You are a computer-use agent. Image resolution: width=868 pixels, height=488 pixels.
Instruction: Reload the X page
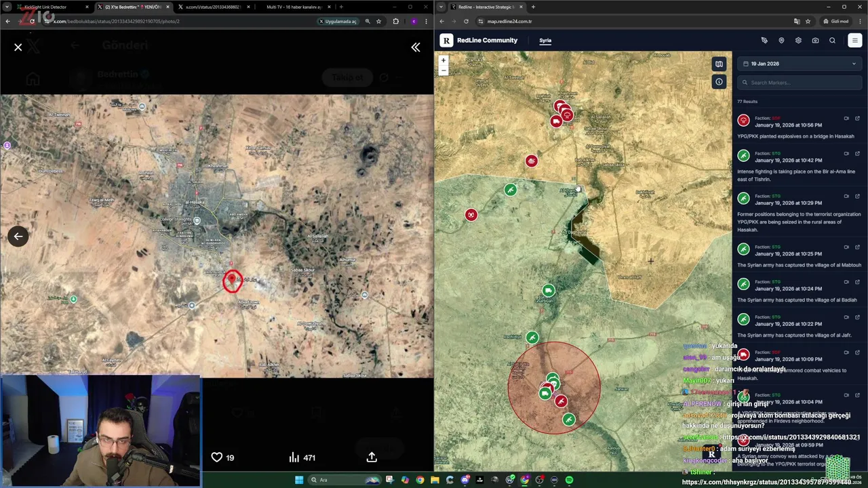(x=32, y=21)
